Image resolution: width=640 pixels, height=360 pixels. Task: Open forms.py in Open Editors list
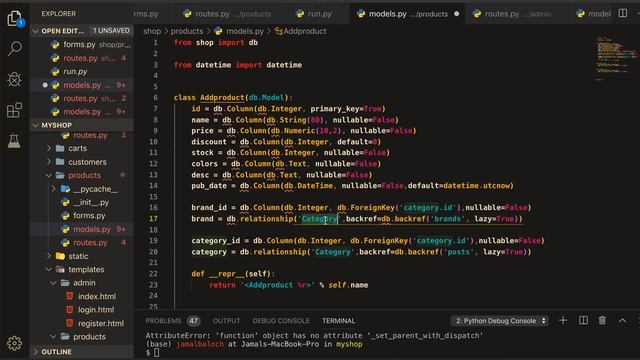coord(82,44)
